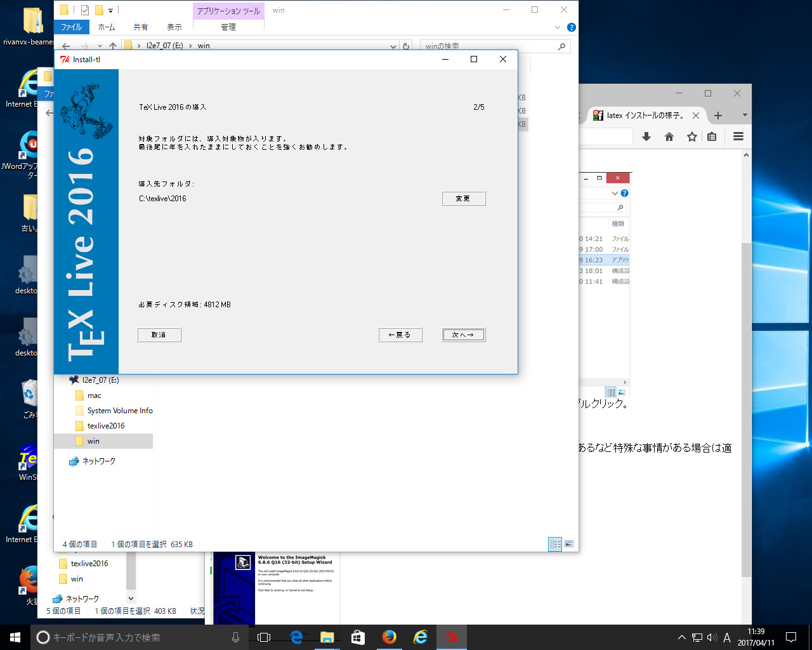Open the 管理 tab under アプリケーション ツール
Image resolution: width=812 pixels, height=650 pixels.
pos(228,27)
